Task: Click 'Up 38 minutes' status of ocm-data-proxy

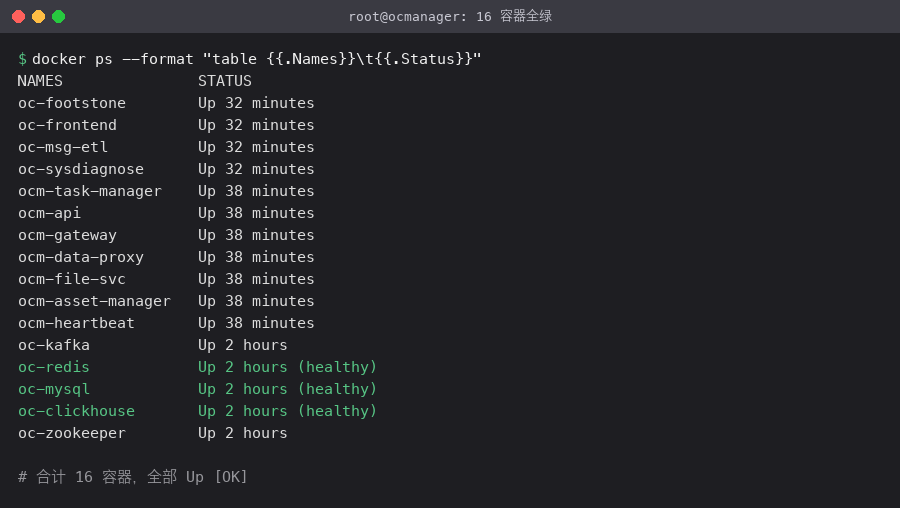Action: (x=257, y=257)
